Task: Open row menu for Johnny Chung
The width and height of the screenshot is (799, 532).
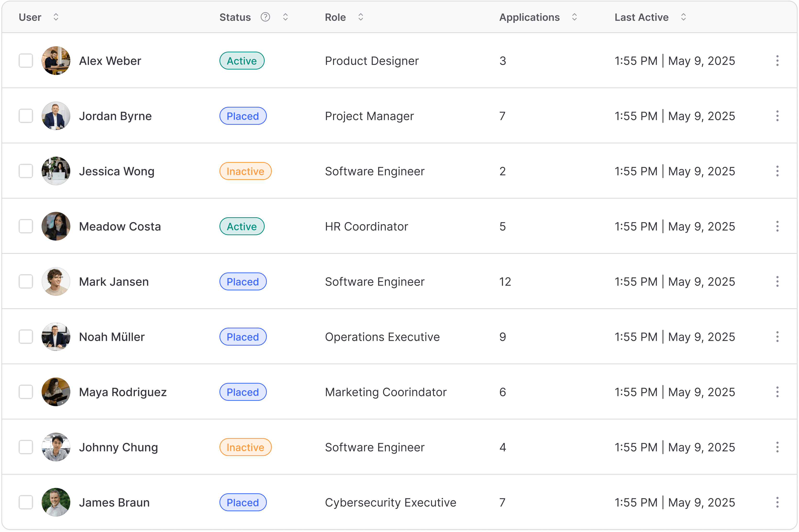Action: click(x=777, y=447)
